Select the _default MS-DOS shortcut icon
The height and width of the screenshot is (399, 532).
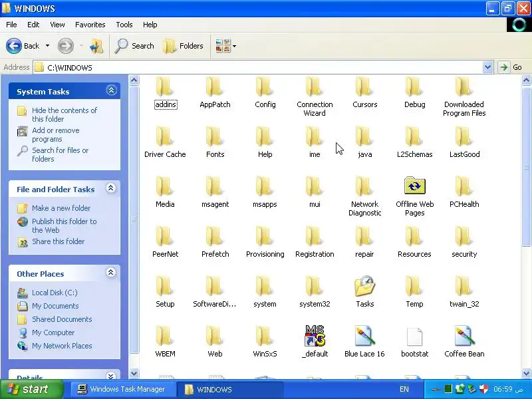click(315, 336)
